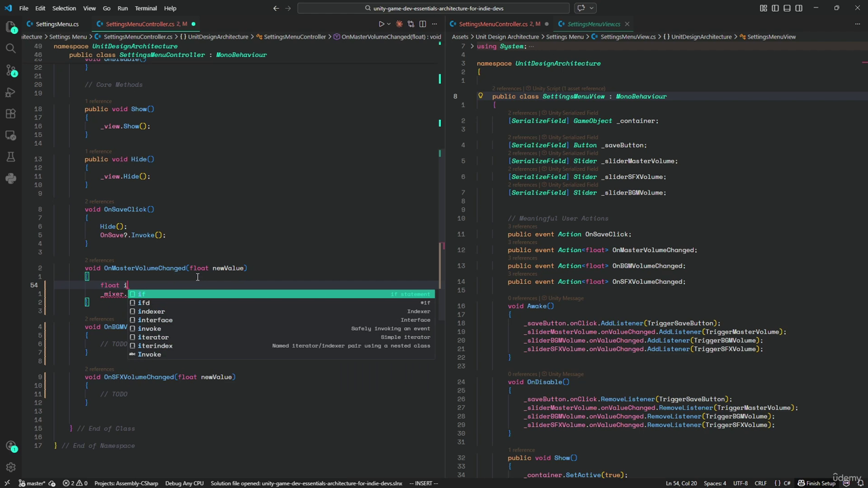This screenshot has width=868, height=488.
Task: Open Source Control view in activity bar
Action: point(10,70)
